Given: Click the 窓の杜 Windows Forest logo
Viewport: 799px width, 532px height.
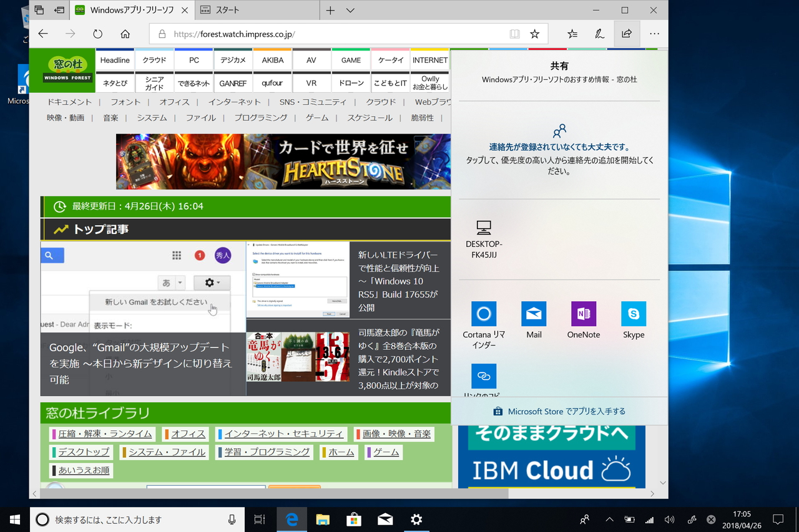Looking at the screenshot, I should click(x=68, y=70).
